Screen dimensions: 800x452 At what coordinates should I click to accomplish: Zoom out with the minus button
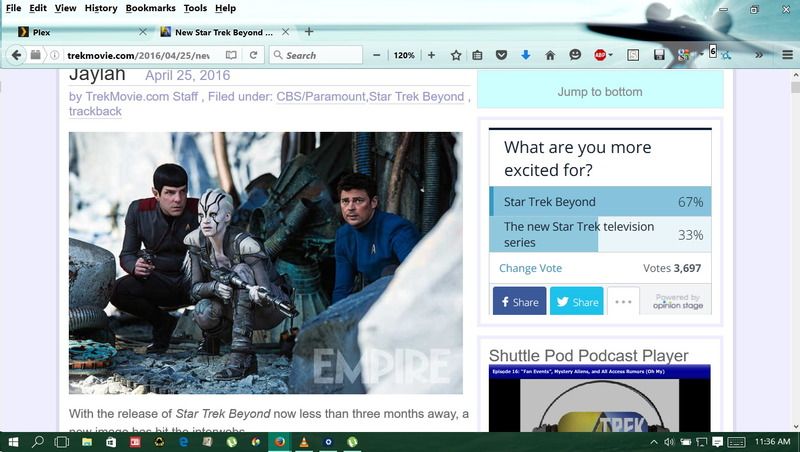click(377, 55)
